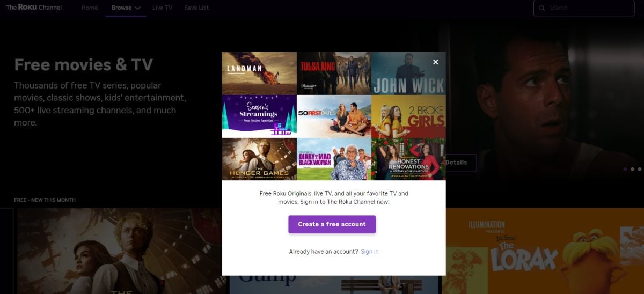Click The Roku Channel logo
The width and height of the screenshot is (644, 294).
tap(33, 8)
